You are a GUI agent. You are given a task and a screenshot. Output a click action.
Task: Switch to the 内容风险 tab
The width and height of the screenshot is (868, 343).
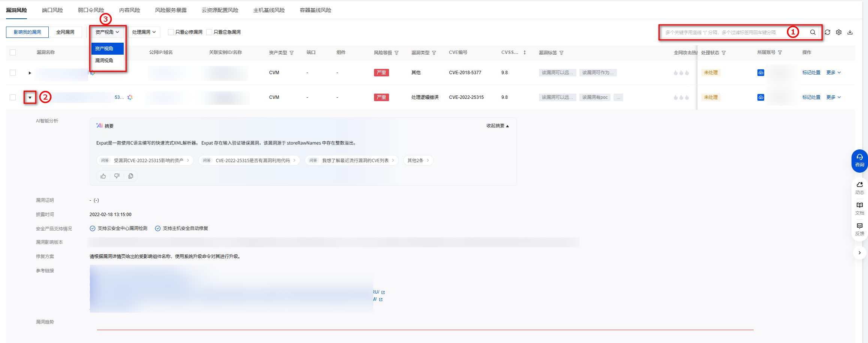point(130,10)
